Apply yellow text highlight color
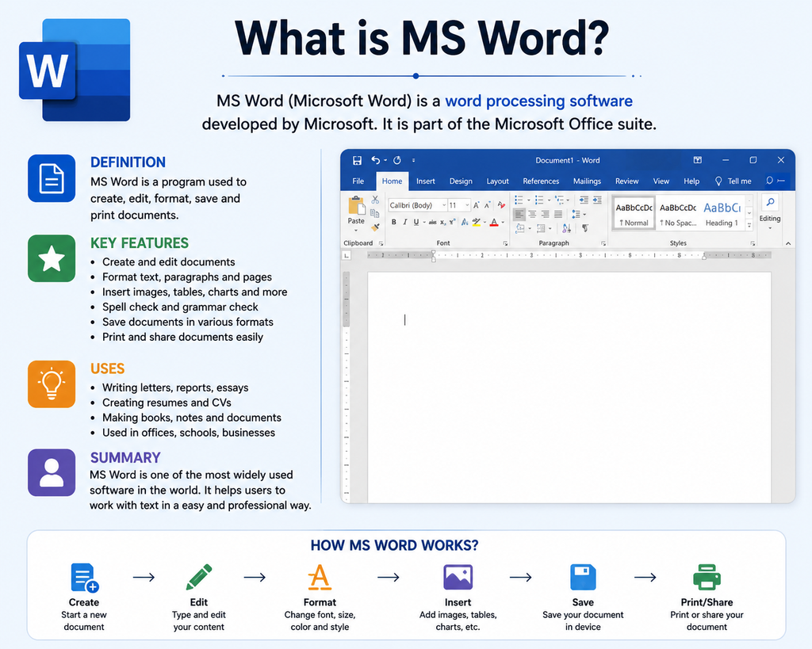The height and width of the screenshot is (649, 812). pos(477,222)
